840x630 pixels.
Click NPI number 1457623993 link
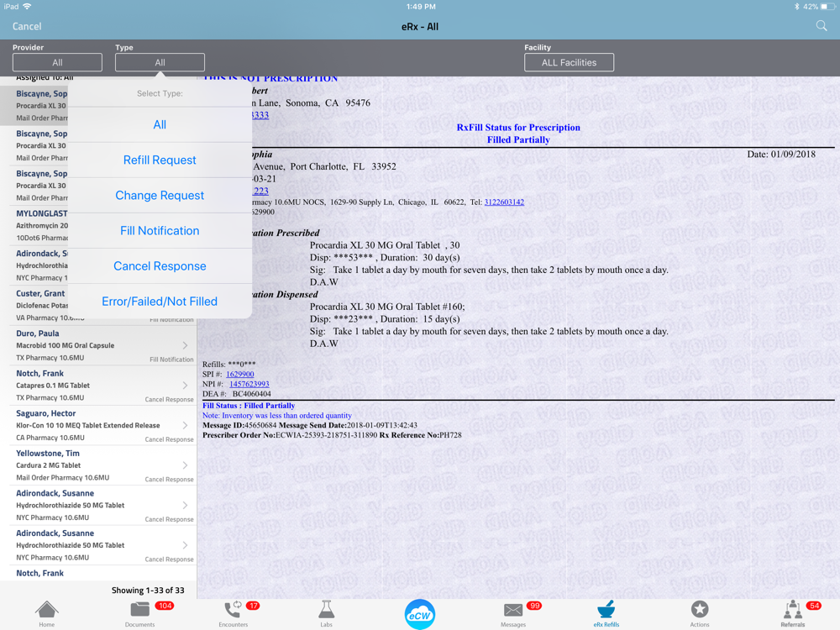pyautogui.click(x=249, y=384)
